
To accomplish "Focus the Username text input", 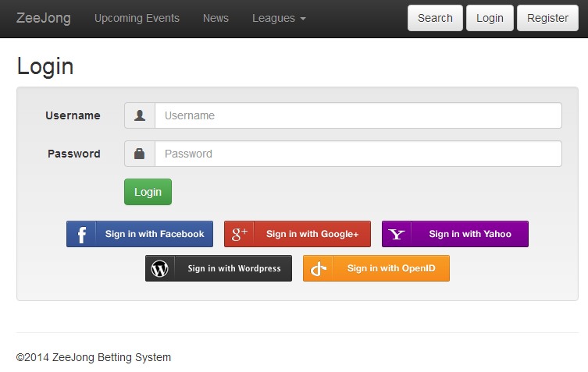I will click(x=358, y=115).
